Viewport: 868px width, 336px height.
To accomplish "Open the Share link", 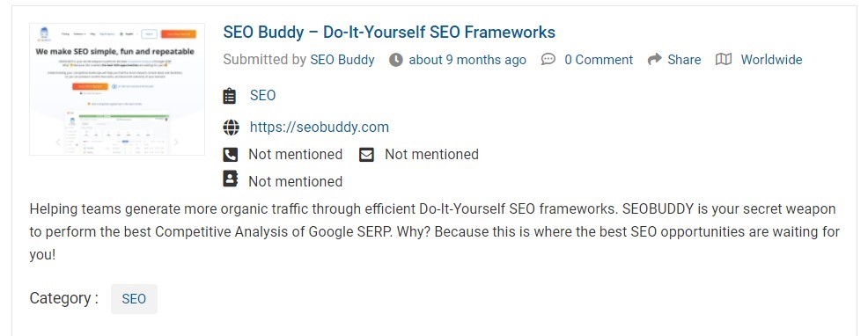I will point(684,60).
